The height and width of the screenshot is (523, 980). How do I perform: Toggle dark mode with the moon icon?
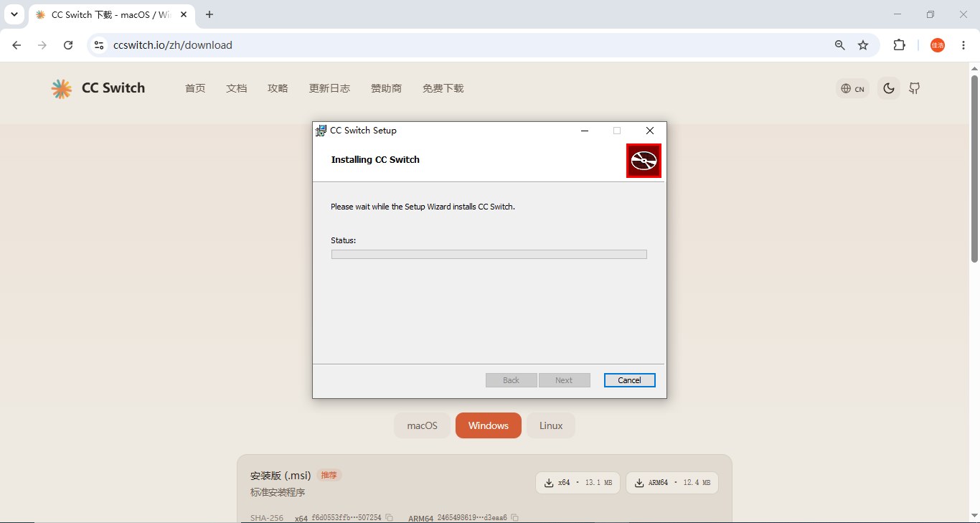889,88
